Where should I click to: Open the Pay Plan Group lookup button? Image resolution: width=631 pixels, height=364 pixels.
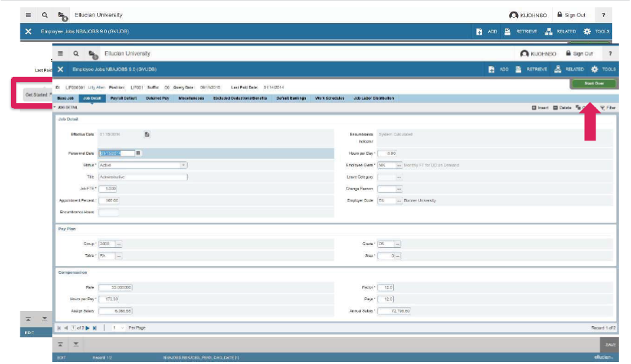click(119, 244)
